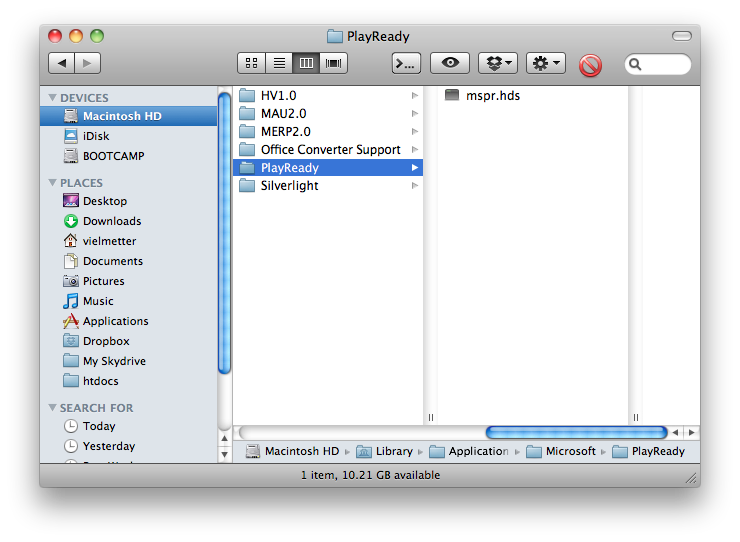Open Downloads from sidebar

click(x=128, y=221)
